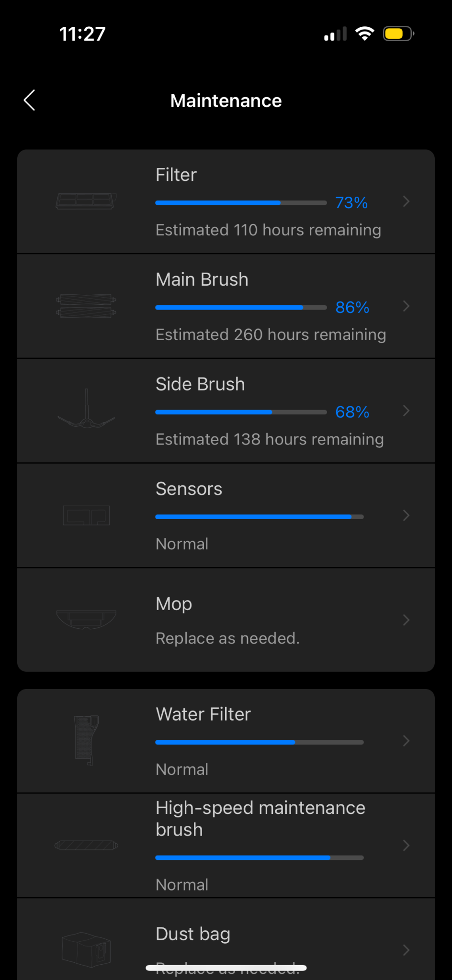Expand Side Brush row chevron

(x=406, y=411)
